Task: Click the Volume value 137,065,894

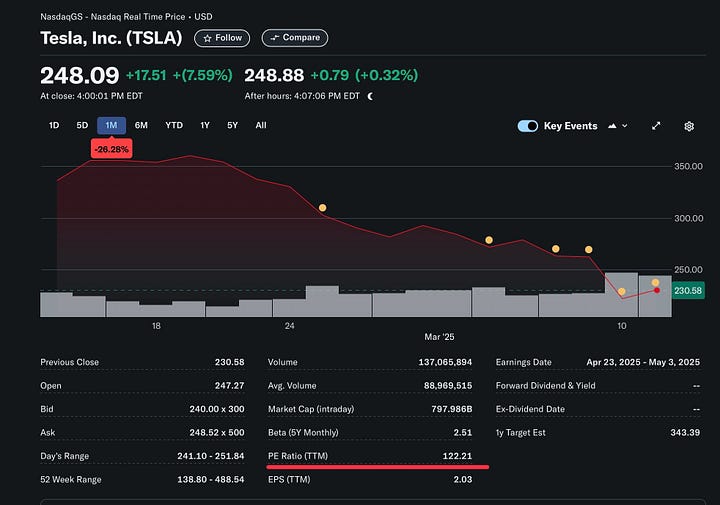Action: pos(445,362)
